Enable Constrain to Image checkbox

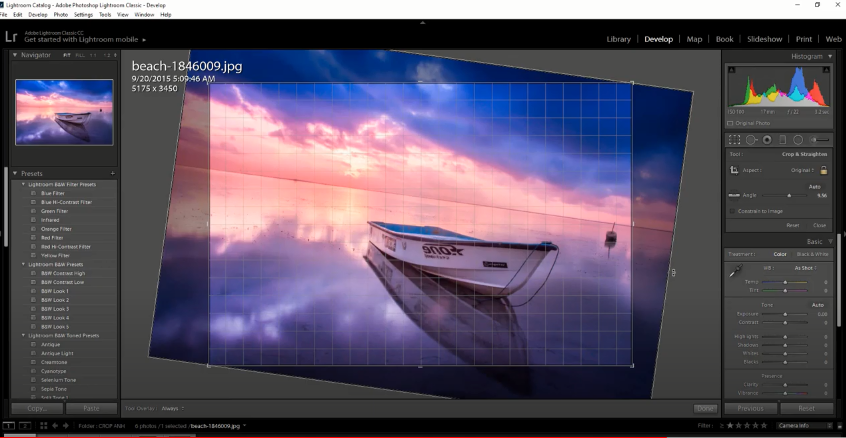731,211
